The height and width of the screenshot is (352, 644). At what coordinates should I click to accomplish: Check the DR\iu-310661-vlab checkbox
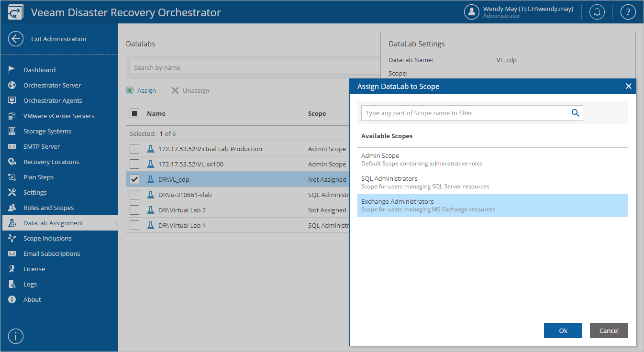pyautogui.click(x=134, y=195)
